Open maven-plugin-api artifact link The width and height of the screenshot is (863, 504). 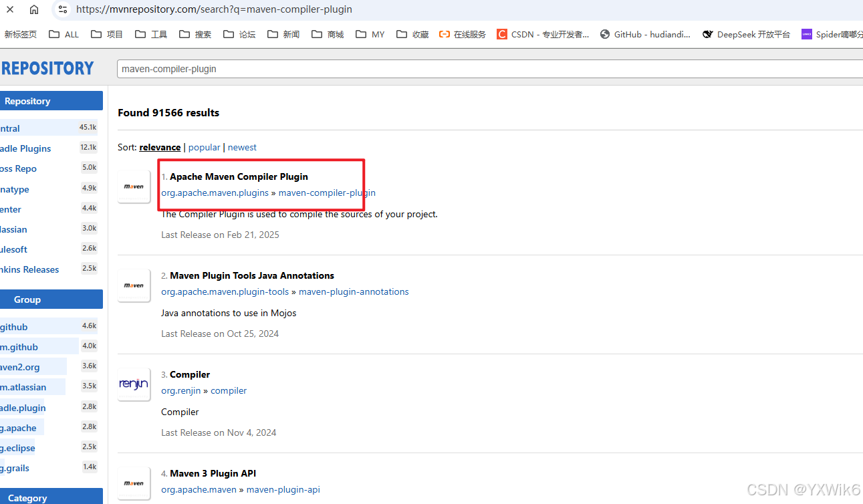[x=283, y=489]
